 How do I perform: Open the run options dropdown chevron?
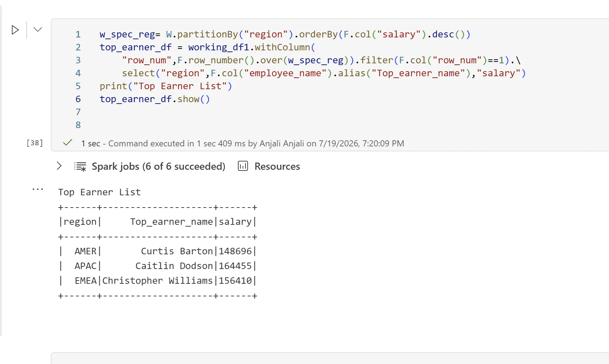(x=38, y=29)
